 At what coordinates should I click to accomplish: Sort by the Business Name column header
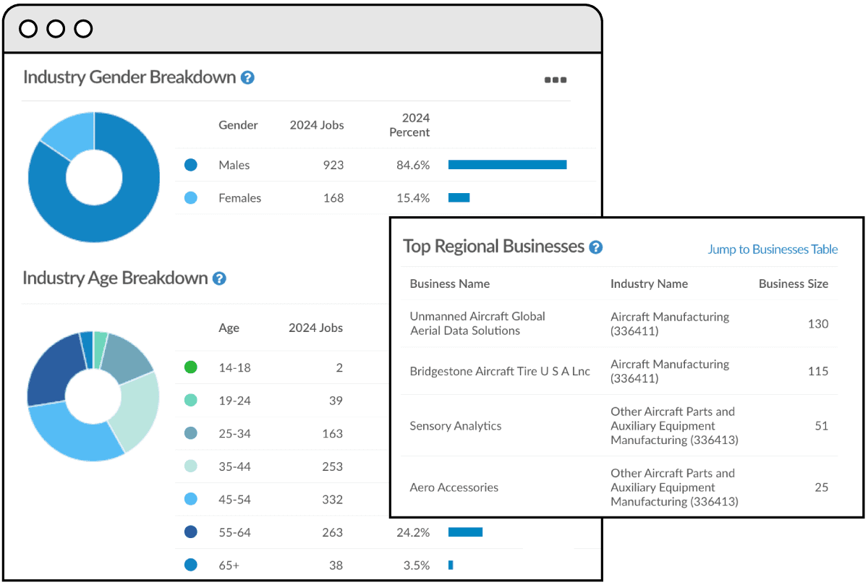449,284
